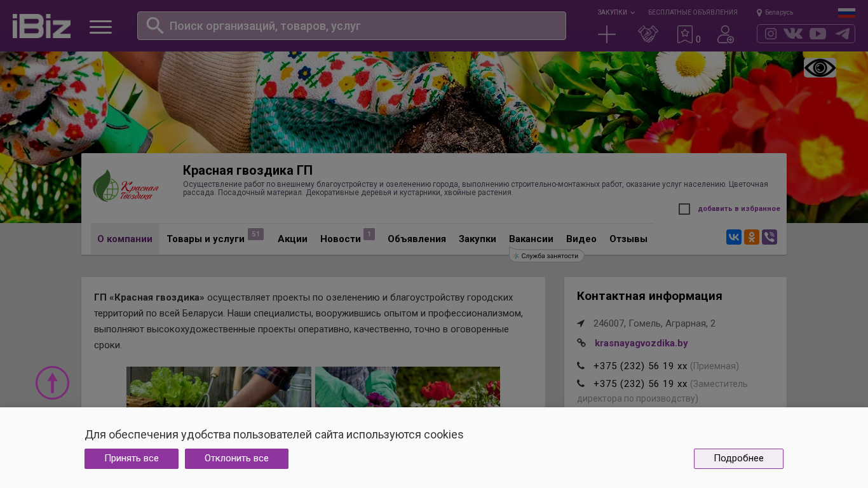Open the handshake partners icon
868x488 pixels.
[x=648, y=34]
